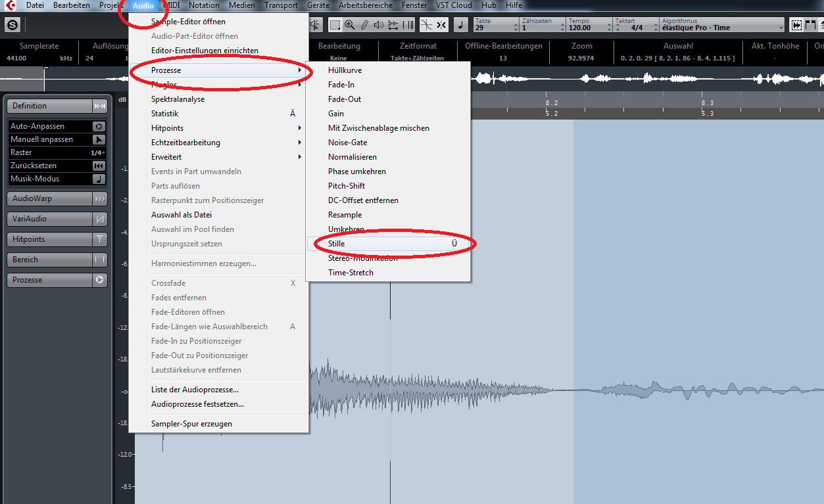This screenshot has width=824, height=504.
Task: Click the AudioWarp triple-arrow icon
Action: coord(99,198)
